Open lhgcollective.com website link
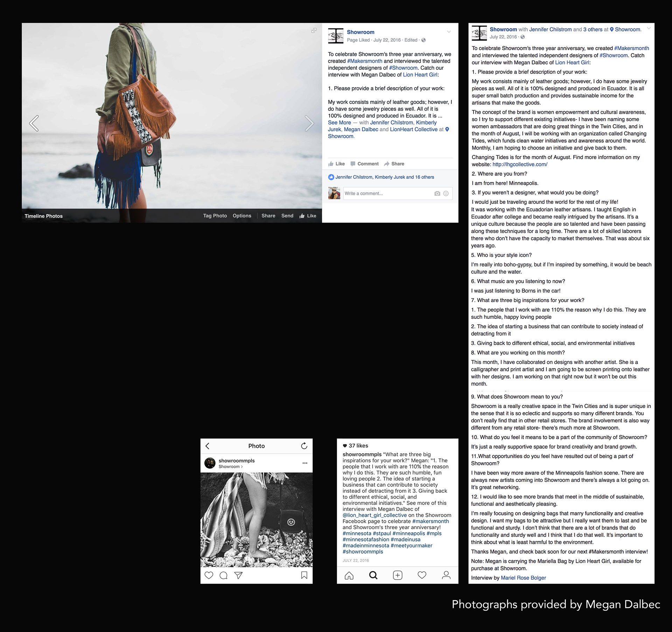 [x=520, y=164]
